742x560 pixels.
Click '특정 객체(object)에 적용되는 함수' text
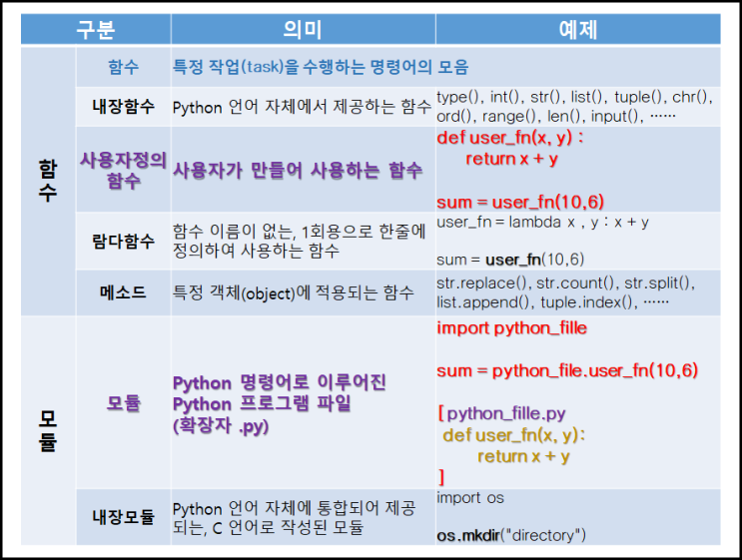click(293, 292)
